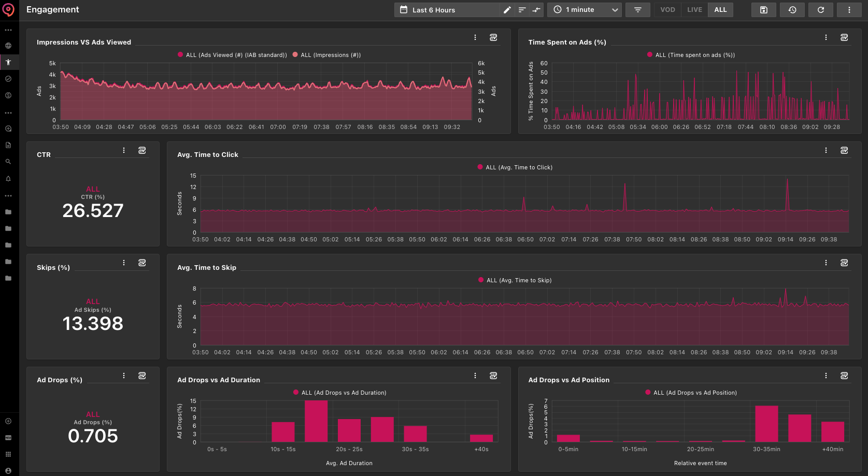Viewport: 868px width, 476px height.
Task: Open the Avg. Time to Click panel three-dot menu
Action: coord(826,150)
